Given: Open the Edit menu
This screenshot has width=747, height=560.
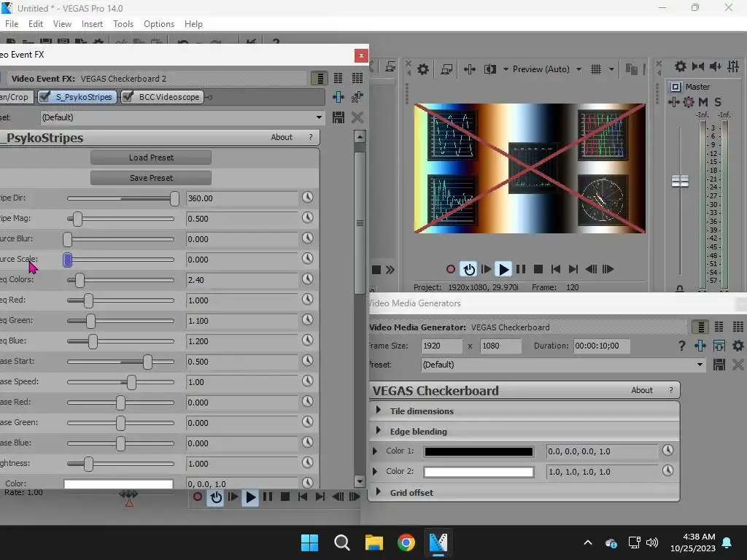Looking at the screenshot, I should tap(36, 24).
